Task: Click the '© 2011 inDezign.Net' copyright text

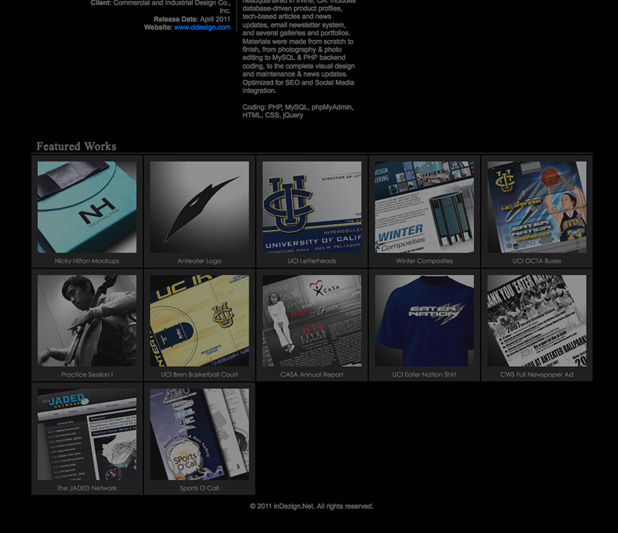Action: tap(311, 506)
